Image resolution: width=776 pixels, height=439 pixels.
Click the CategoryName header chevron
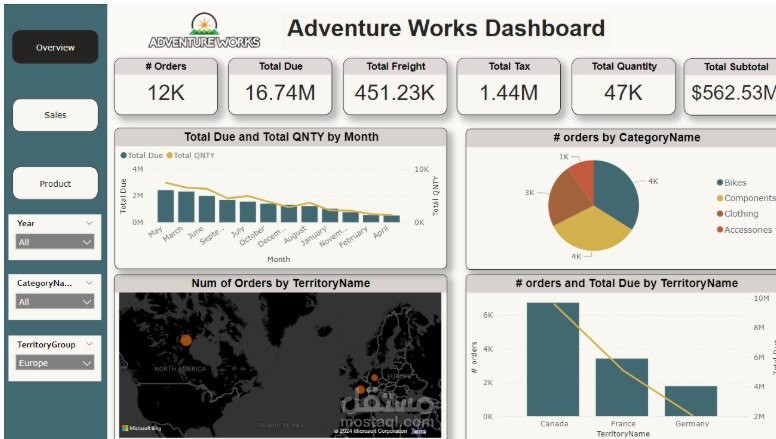[89, 283]
